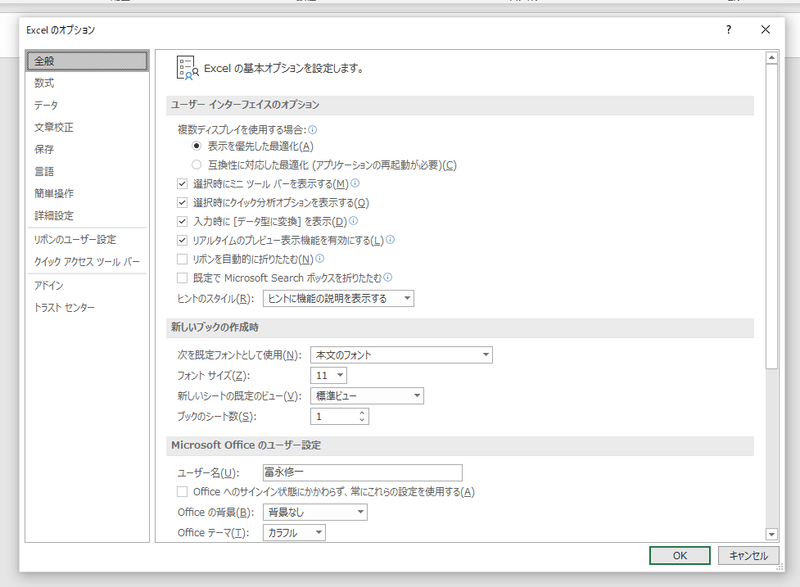Check Office へのサインイン状態にかかわらず checkbox
Image resolution: width=800 pixels, height=587 pixels.
[x=182, y=492]
